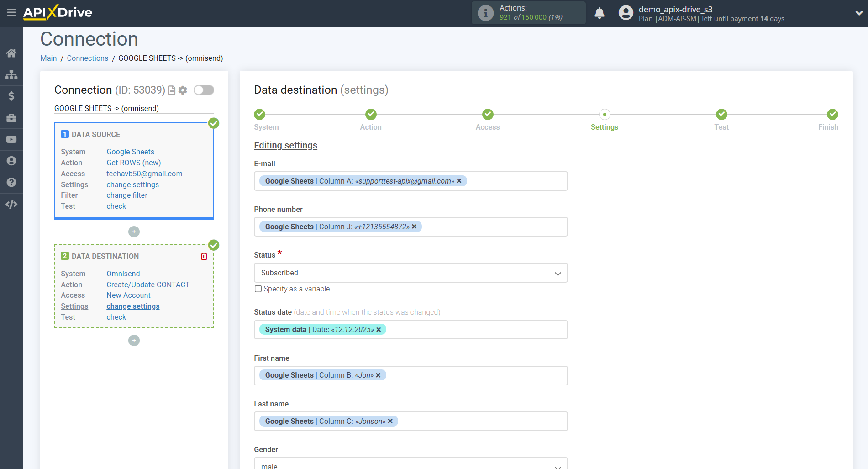Open the Status dropdown showing Subscribed

410,273
